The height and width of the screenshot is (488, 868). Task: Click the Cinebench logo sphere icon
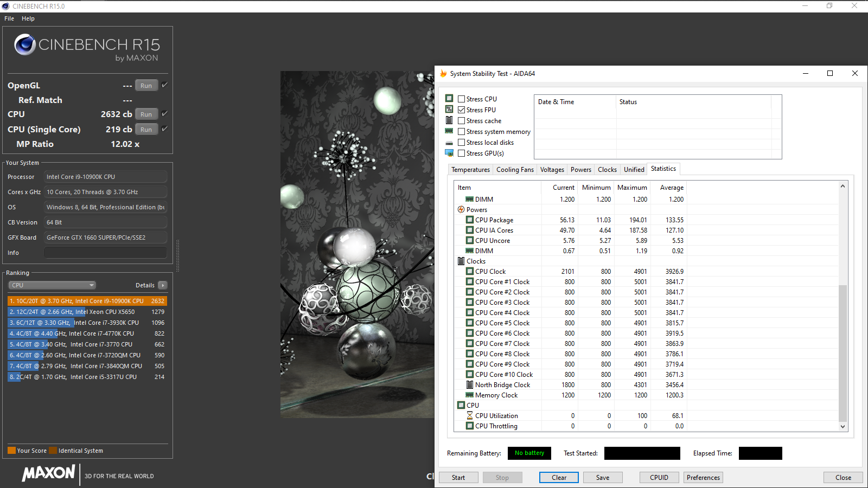tap(25, 44)
